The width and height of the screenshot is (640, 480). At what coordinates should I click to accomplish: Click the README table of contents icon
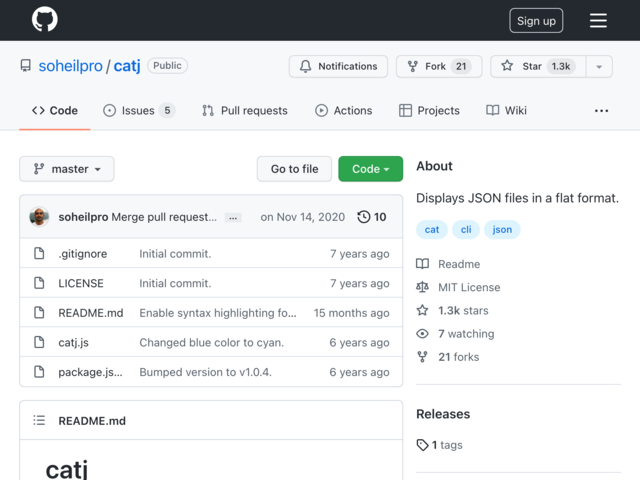(39, 421)
